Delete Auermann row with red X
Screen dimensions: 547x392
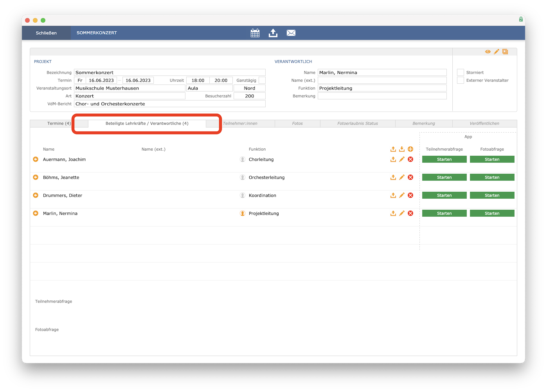click(410, 159)
